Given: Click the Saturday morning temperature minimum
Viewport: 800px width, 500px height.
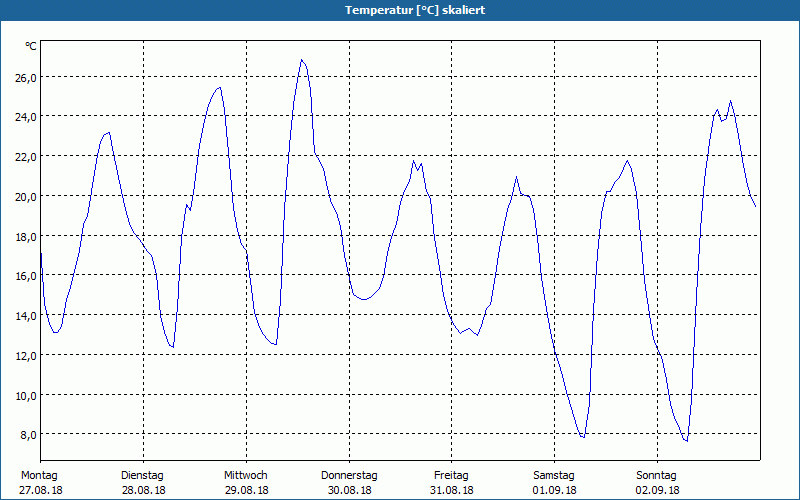Looking at the screenshot, I should (583, 437).
